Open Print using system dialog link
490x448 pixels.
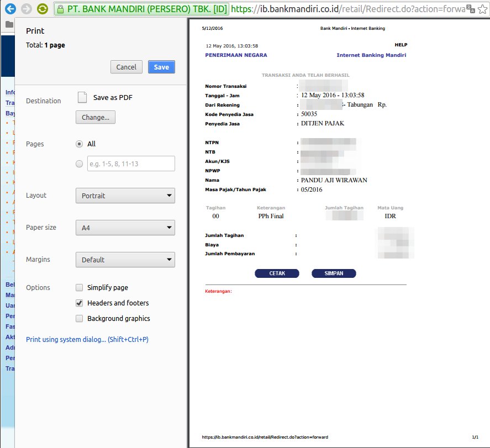[87, 339]
